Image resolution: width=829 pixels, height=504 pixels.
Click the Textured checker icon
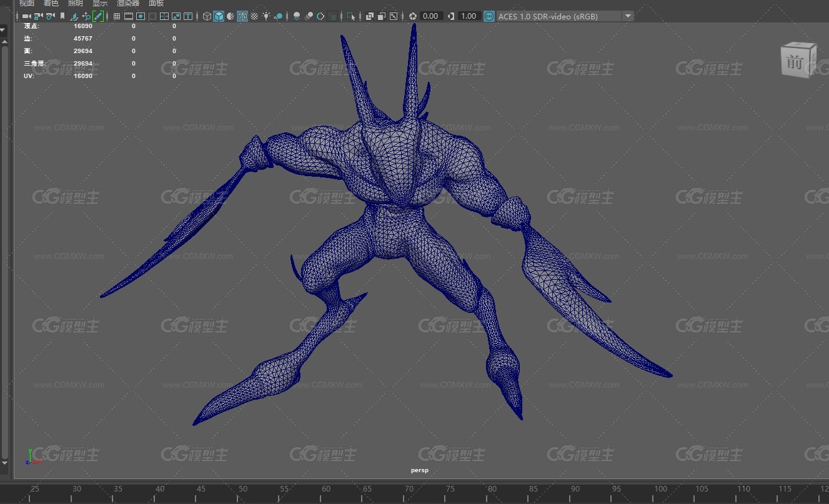tap(254, 16)
